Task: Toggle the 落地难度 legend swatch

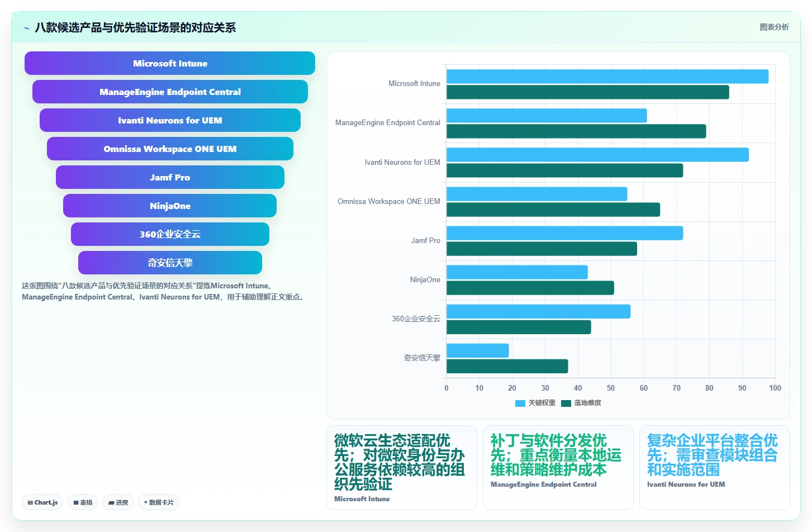Action: tap(566, 403)
